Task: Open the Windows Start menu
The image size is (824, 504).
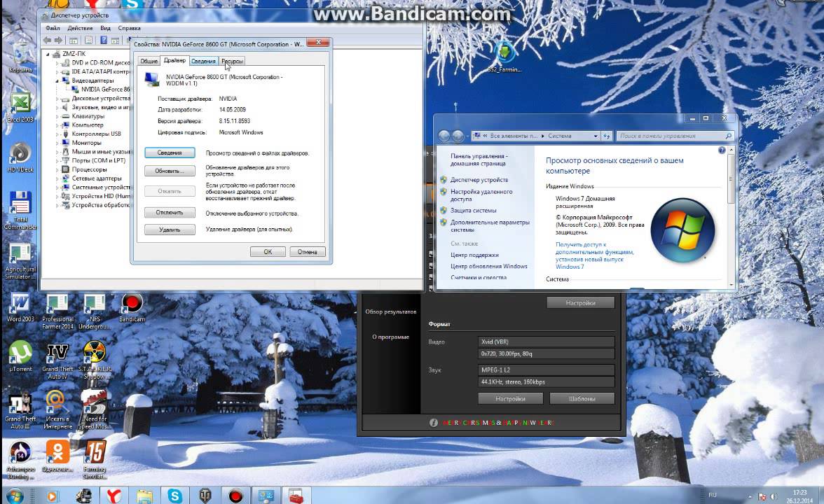Action: 15,496
